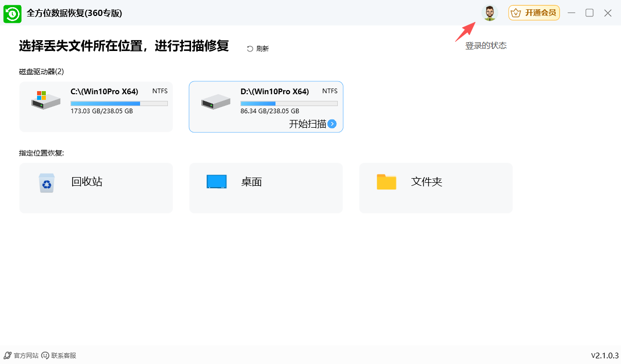Expand scan options via 开始扫描 arrow

click(332, 124)
